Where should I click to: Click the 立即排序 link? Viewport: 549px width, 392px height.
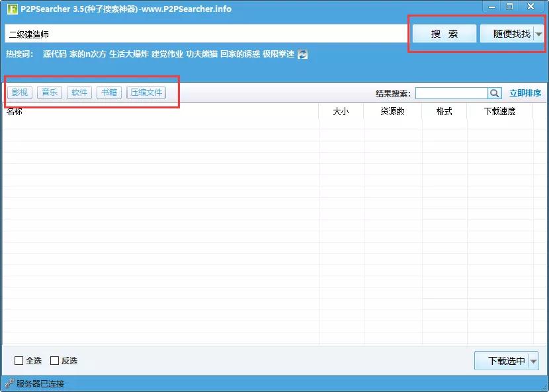tap(525, 93)
